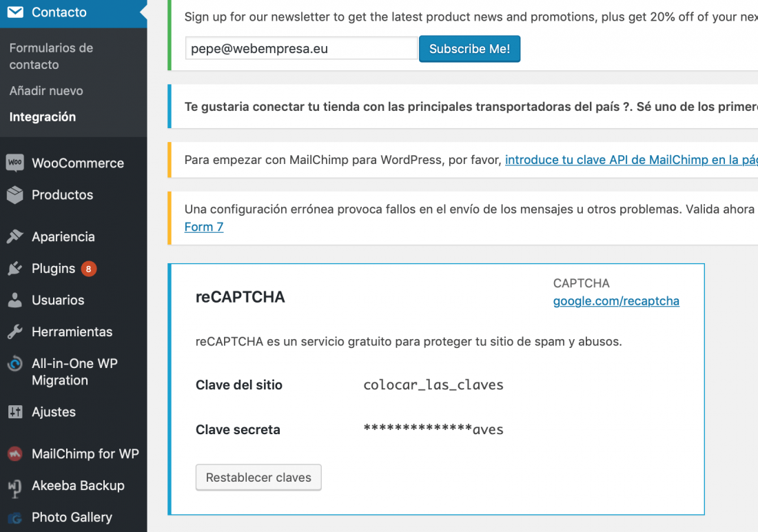Click the All-in-One WP Migration icon
The width and height of the screenshot is (758, 532).
15,363
